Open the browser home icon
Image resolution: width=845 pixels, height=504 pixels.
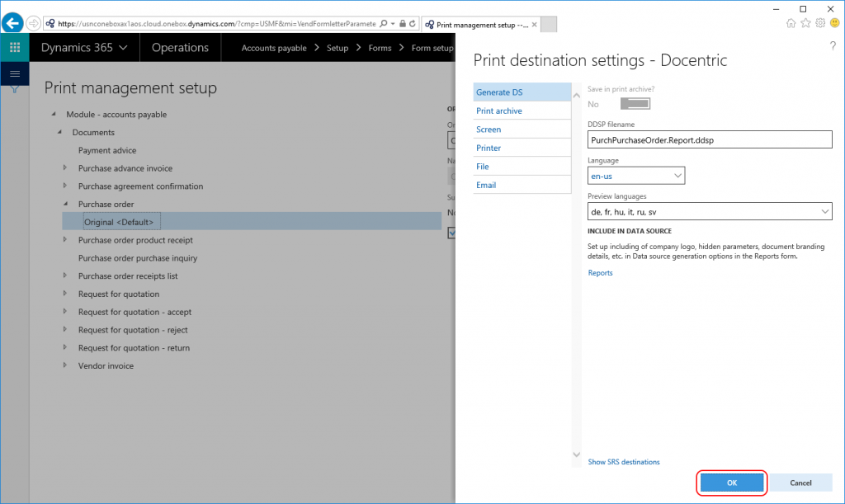point(791,23)
